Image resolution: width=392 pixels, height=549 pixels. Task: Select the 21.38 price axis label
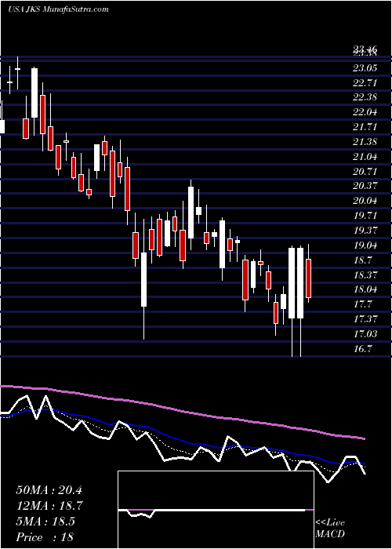[365, 142]
